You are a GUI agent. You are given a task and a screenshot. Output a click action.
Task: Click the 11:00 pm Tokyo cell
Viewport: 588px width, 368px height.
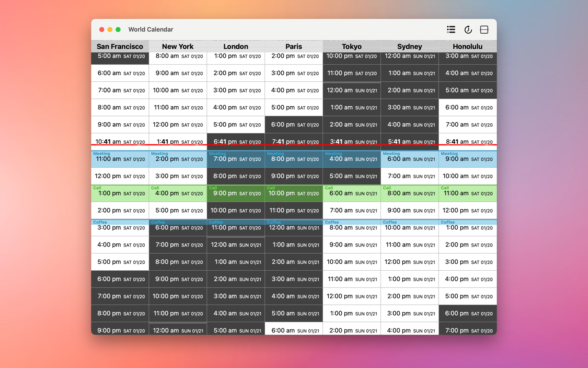click(x=352, y=73)
